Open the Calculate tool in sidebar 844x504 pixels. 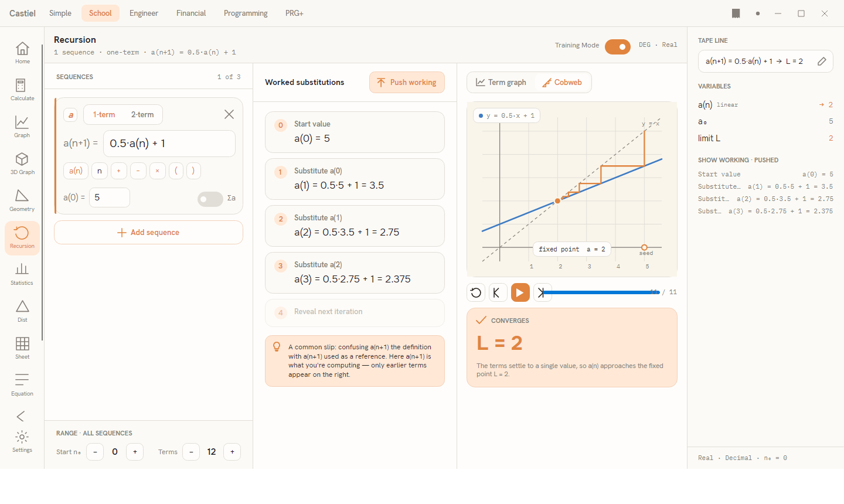(x=22, y=90)
